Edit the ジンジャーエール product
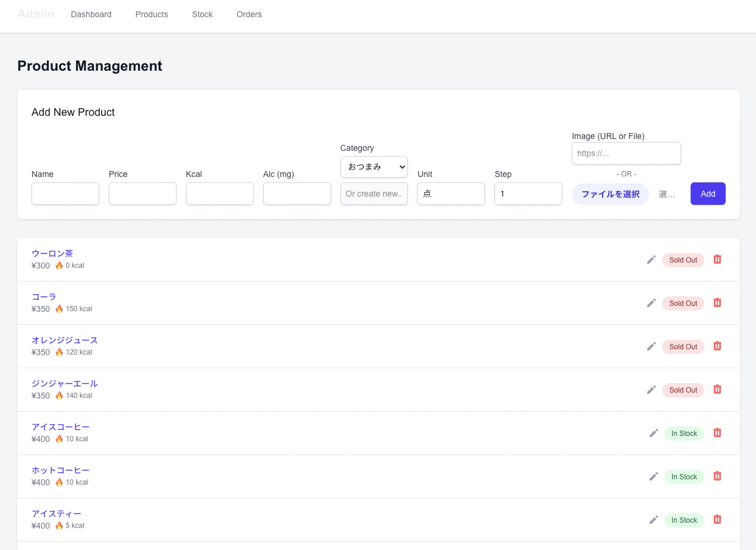 (x=651, y=390)
